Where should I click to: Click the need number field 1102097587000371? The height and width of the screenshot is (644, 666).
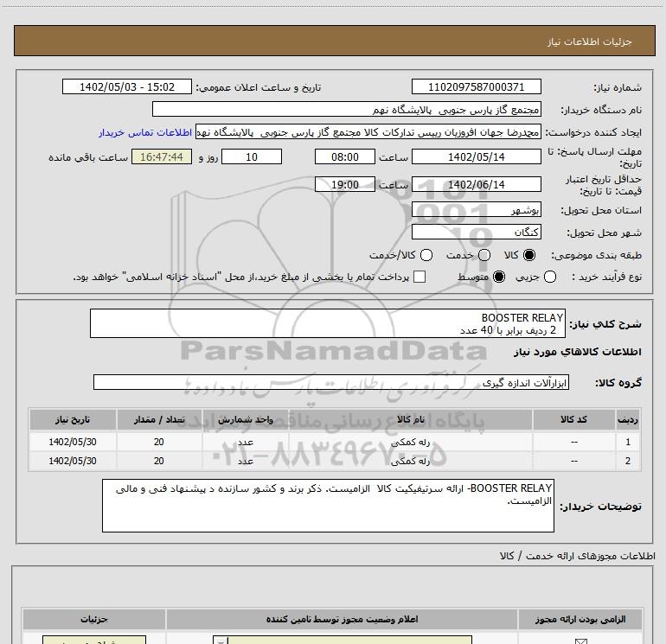tap(476, 86)
